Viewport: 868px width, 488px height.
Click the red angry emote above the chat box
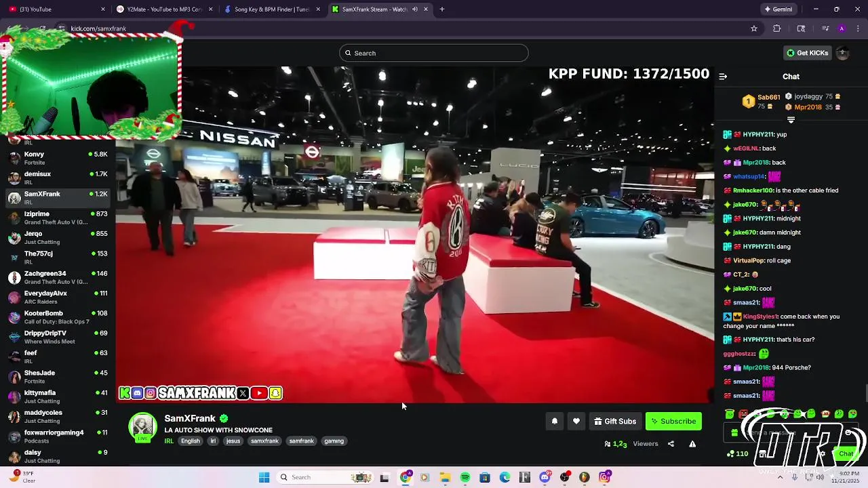(743, 413)
